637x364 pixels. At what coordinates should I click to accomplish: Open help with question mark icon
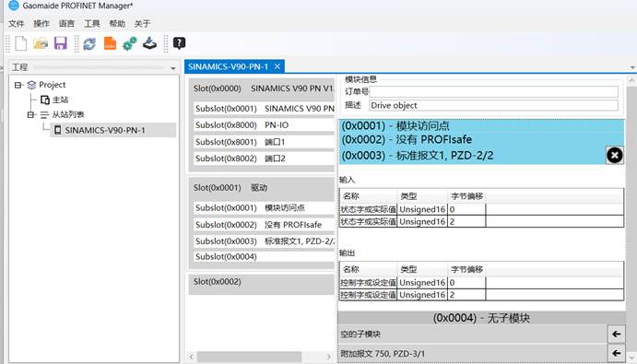[x=179, y=43]
